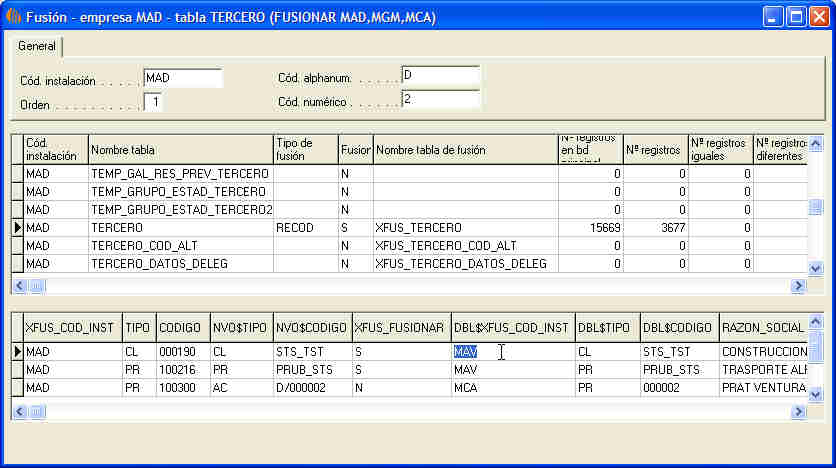Click the Cód. instalación field containing MAD
836x468 pixels.
click(182, 78)
